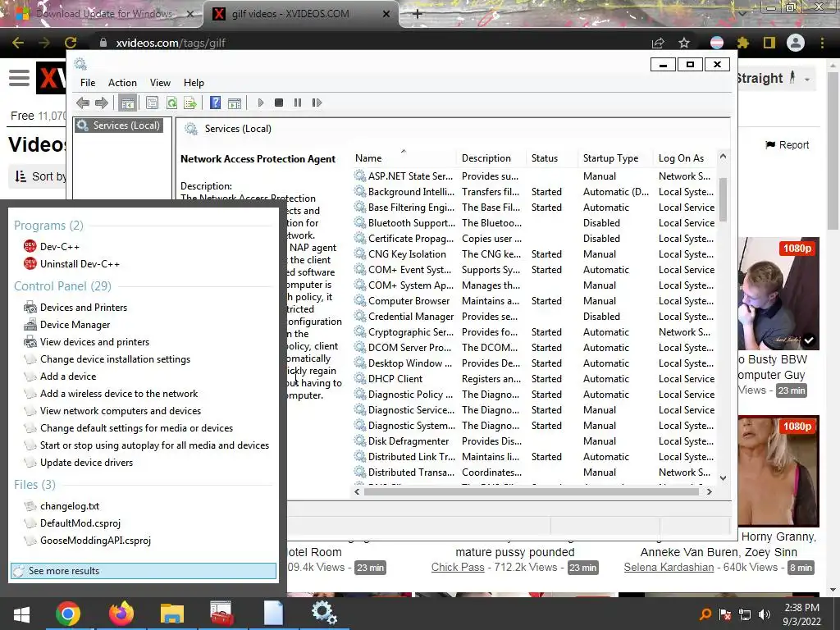Click the services list scroll-up arrow
This screenshot has width=840, height=630.
click(x=723, y=157)
